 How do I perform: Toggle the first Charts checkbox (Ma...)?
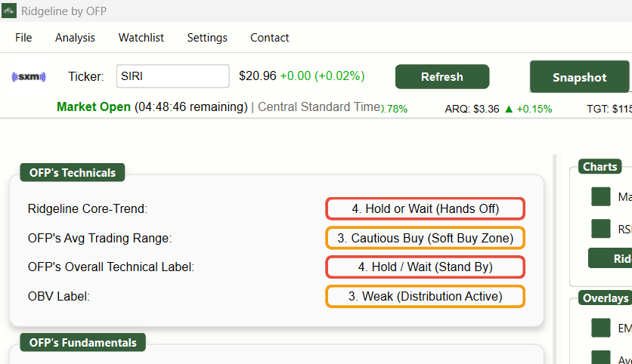[600, 196]
